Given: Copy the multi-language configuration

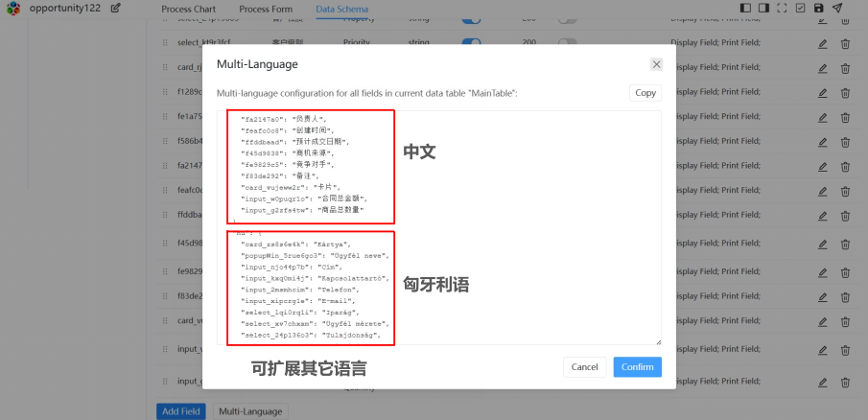Looking at the screenshot, I should point(645,93).
